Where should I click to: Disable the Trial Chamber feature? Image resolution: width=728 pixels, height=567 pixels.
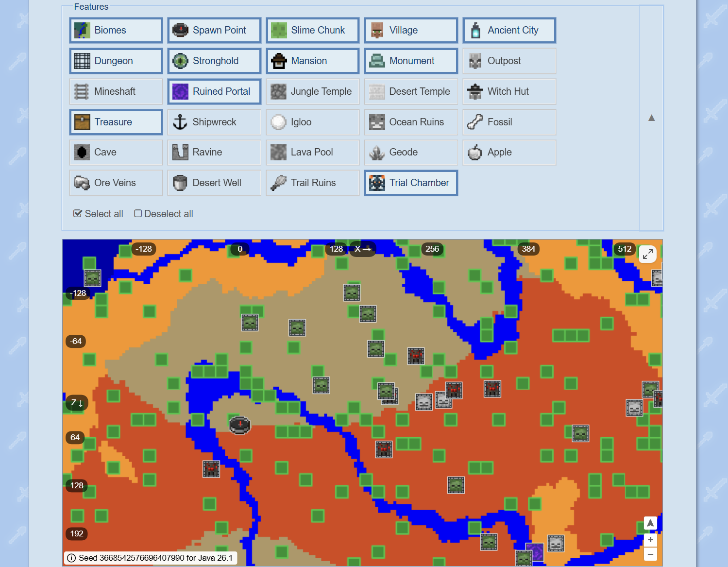tap(411, 183)
